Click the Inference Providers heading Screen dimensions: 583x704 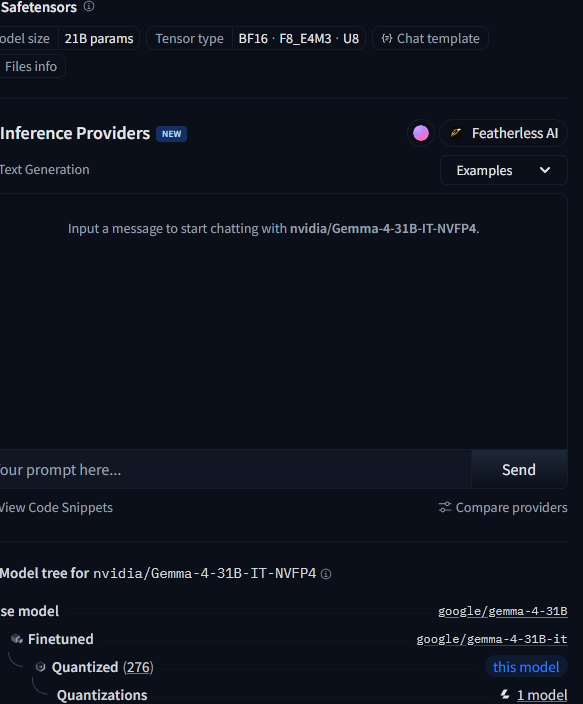click(75, 133)
